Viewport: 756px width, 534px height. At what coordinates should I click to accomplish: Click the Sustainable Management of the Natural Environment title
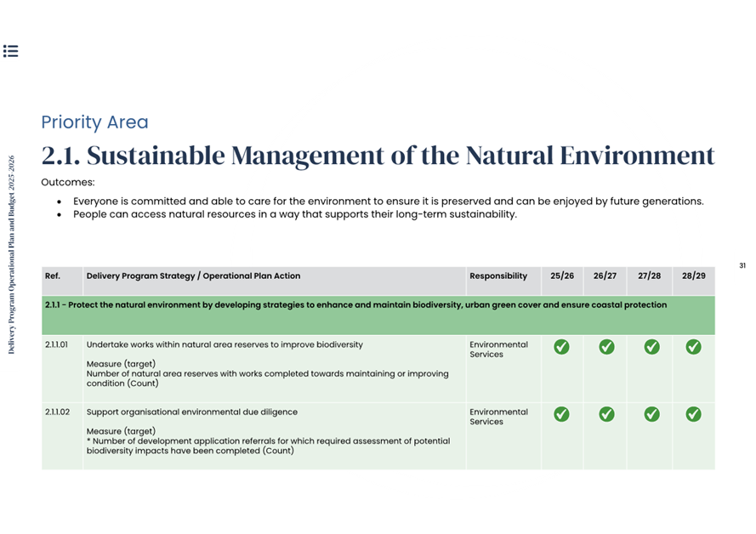click(x=378, y=156)
